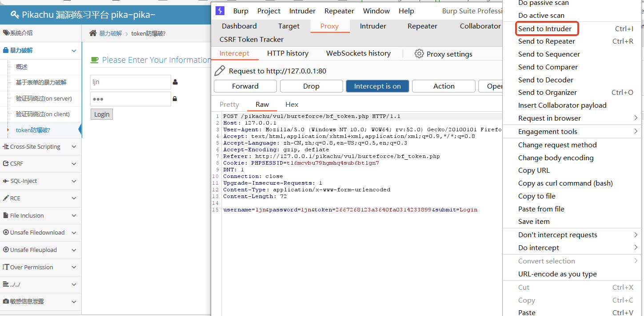Click the 暴力破解 breadcrumb link

[110, 33]
